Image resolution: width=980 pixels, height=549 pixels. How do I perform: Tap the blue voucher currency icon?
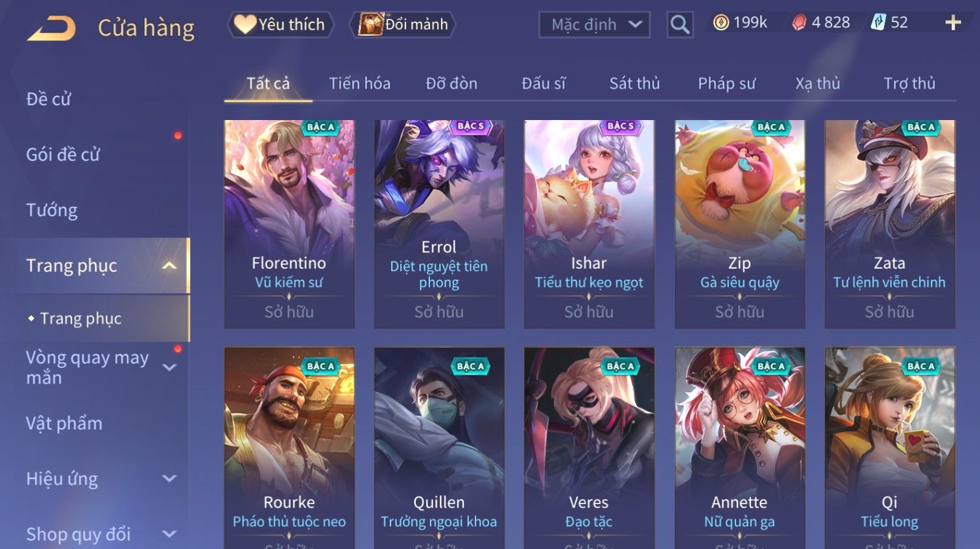click(x=878, y=23)
